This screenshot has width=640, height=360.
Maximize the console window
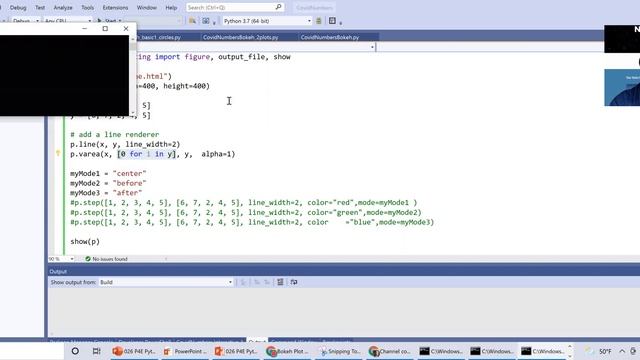(105, 29)
